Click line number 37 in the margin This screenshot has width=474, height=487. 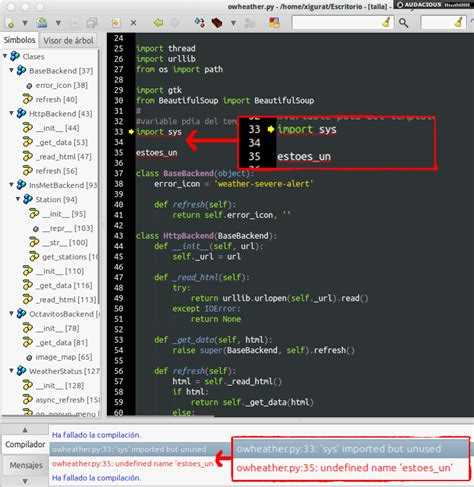[x=119, y=173]
